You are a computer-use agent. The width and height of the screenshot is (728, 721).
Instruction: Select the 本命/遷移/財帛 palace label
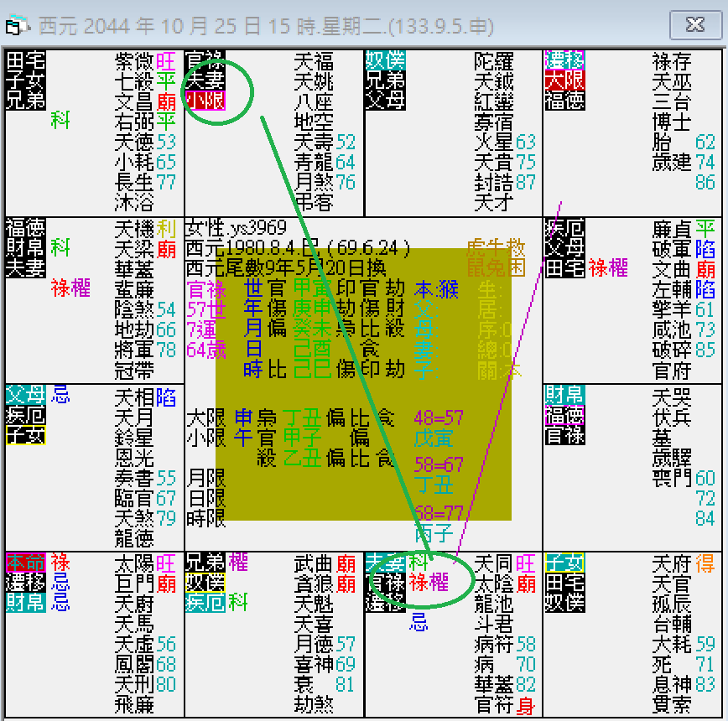25,583
